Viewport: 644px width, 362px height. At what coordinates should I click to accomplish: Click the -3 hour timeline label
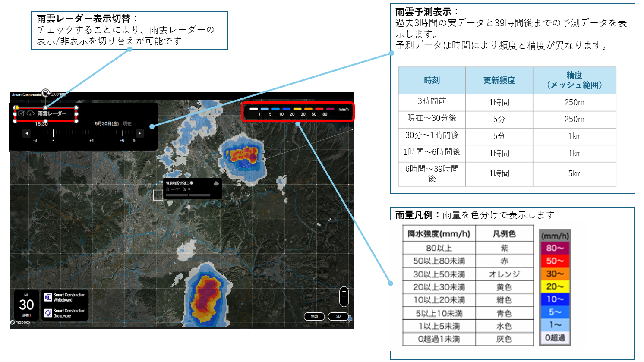(x=35, y=140)
